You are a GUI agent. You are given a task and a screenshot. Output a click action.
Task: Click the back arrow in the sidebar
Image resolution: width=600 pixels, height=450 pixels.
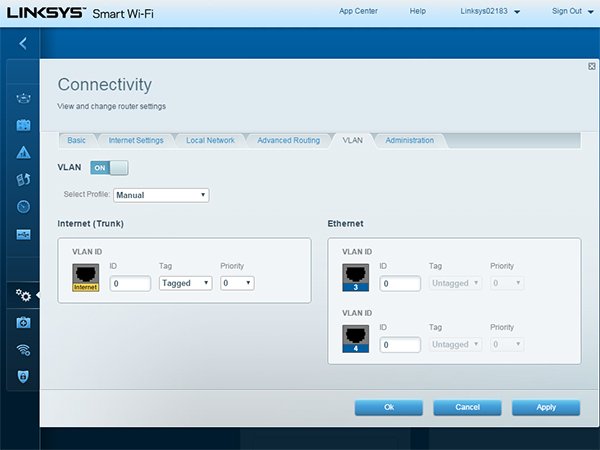click(x=23, y=43)
